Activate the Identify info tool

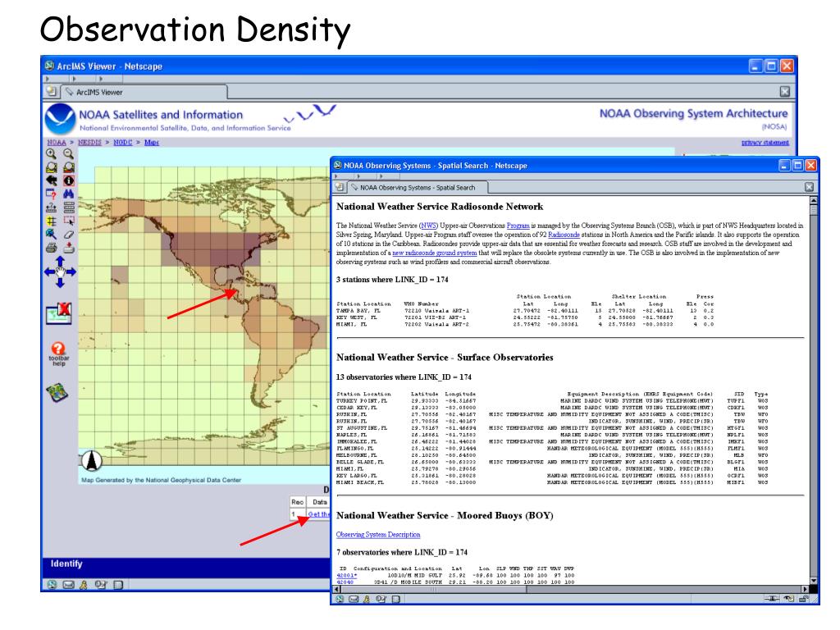69,180
